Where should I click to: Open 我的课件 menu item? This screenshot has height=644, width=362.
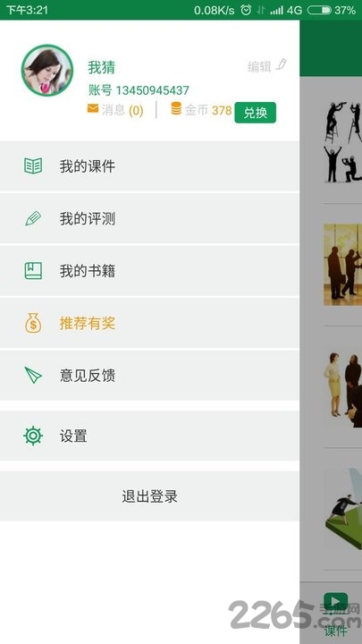(149, 166)
